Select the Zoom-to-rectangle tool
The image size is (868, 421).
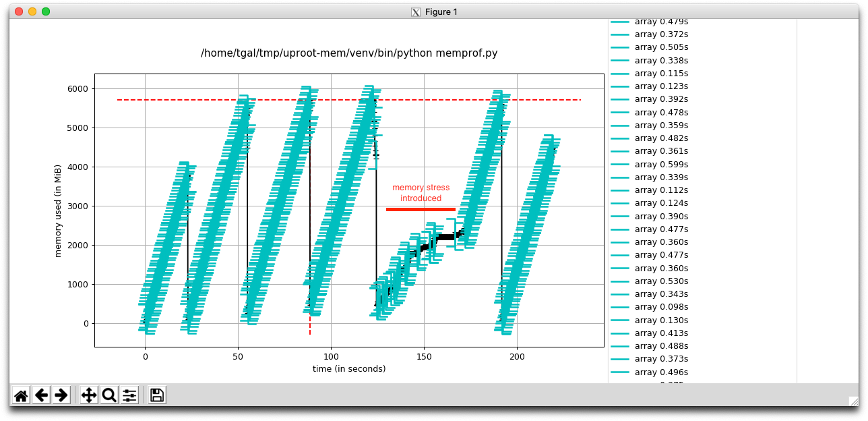(x=108, y=395)
